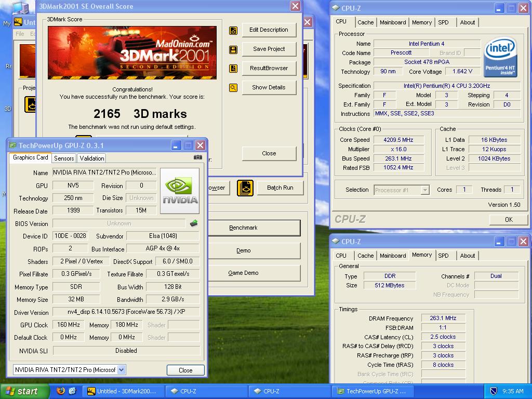The image size is (532, 399).
Task: Switch to the Validation tab in GPU-Z
Action: pos(92,158)
